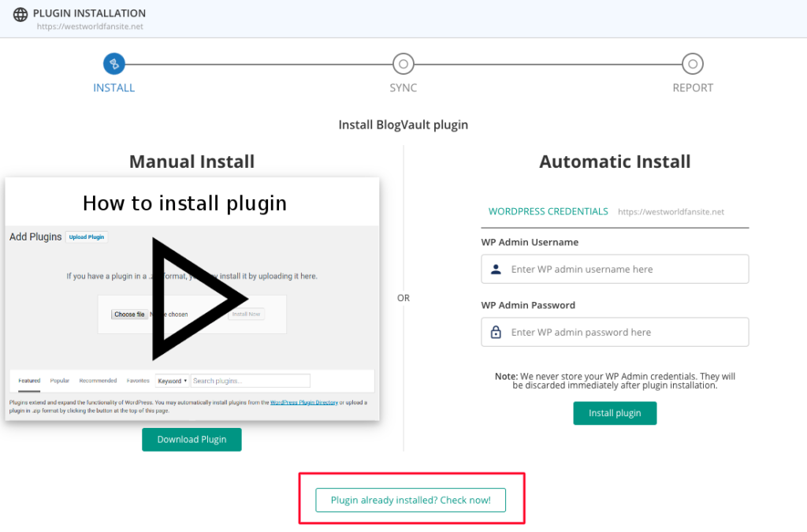This screenshot has width=807, height=532.
Task: Click the padlock icon in password field
Action: [x=496, y=333]
